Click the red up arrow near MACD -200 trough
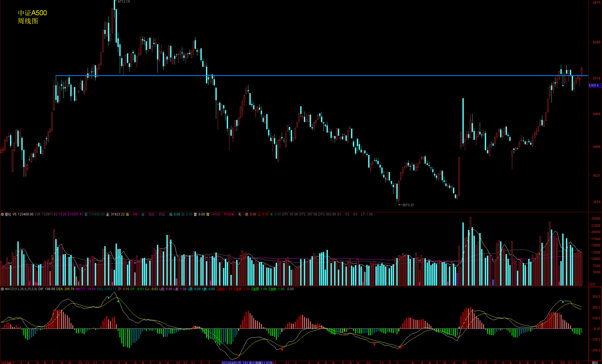The height and width of the screenshot is (364, 602). [282, 350]
